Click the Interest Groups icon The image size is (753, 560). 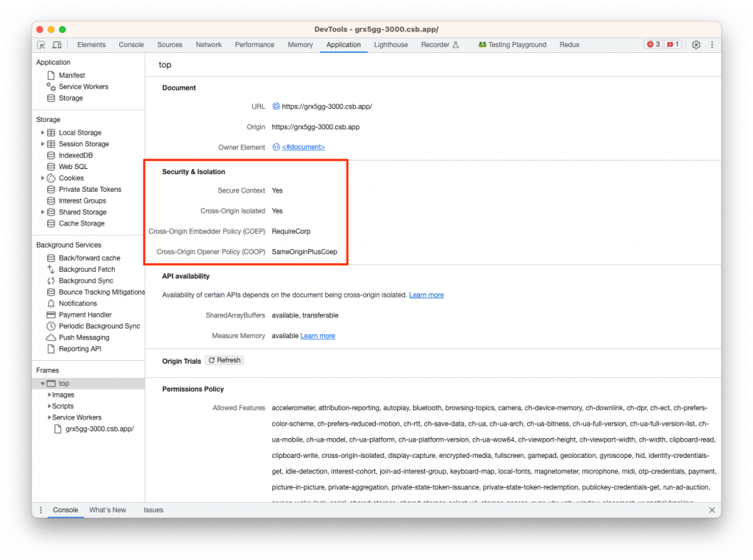[51, 201]
